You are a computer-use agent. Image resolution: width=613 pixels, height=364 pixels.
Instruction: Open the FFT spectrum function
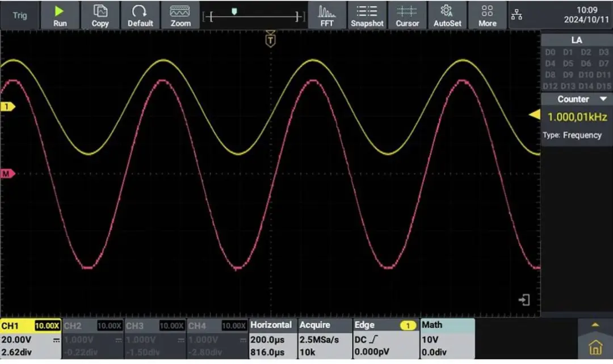(327, 15)
